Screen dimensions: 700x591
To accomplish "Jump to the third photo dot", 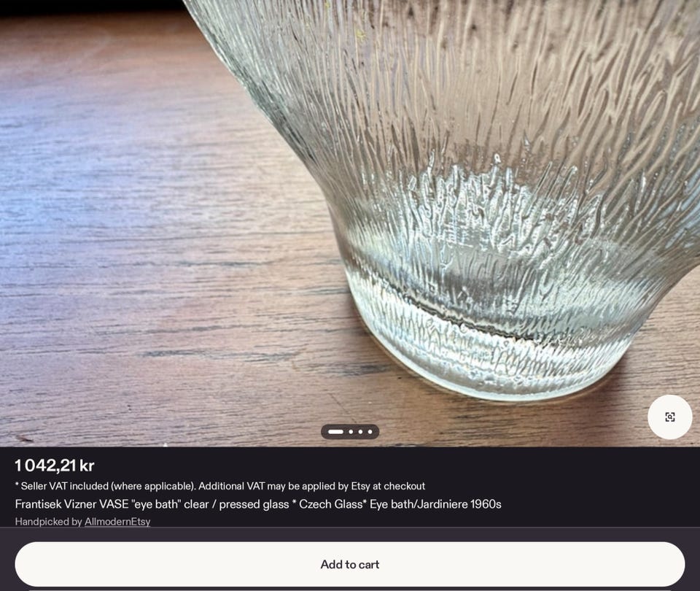I will point(360,431).
